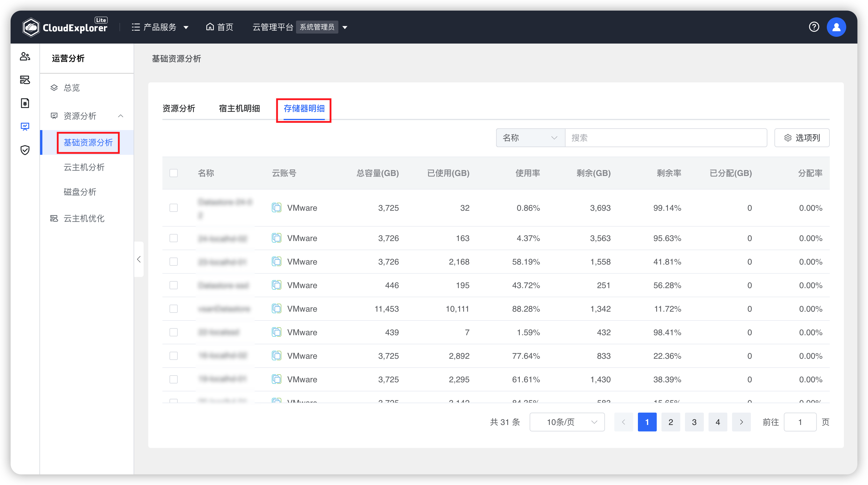The image size is (868, 485).
Task: Open the 名称 search field selector
Action: tap(531, 137)
